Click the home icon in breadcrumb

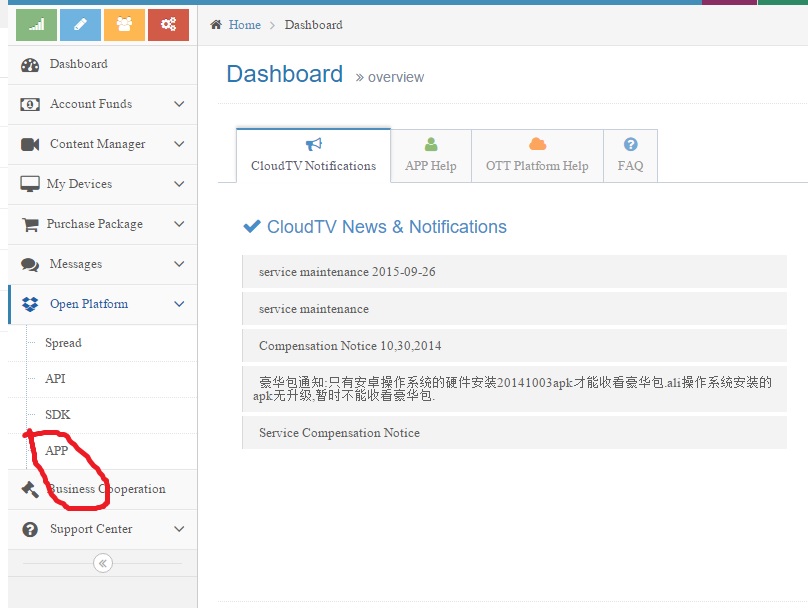[x=216, y=25]
